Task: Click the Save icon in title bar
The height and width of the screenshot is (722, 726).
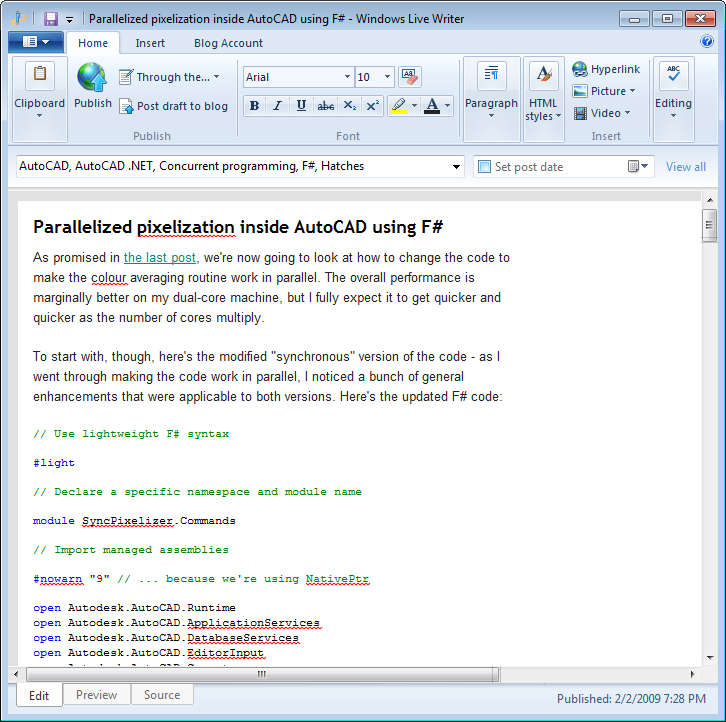Action: click(50, 18)
